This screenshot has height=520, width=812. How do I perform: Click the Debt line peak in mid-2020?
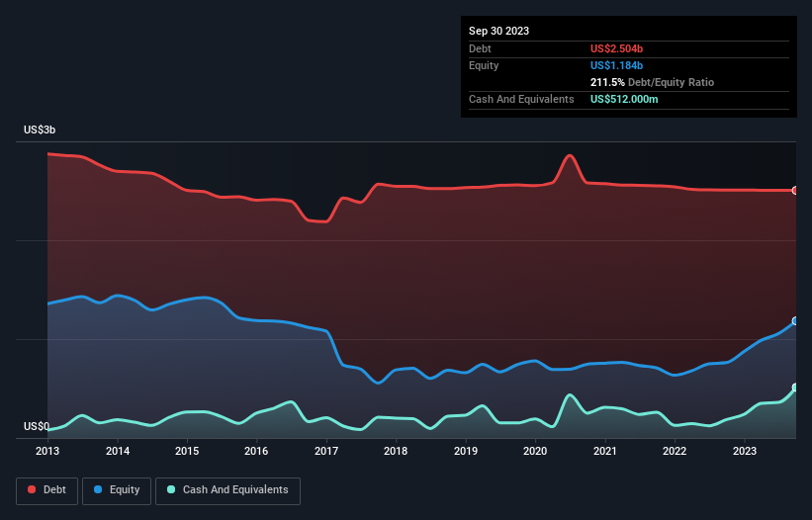(x=570, y=155)
